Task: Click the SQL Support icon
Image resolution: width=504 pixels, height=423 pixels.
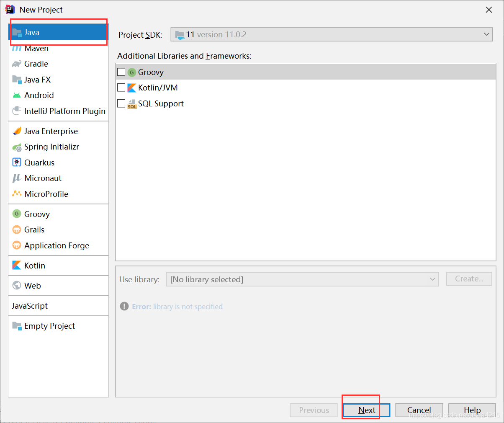Action: (132, 103)
